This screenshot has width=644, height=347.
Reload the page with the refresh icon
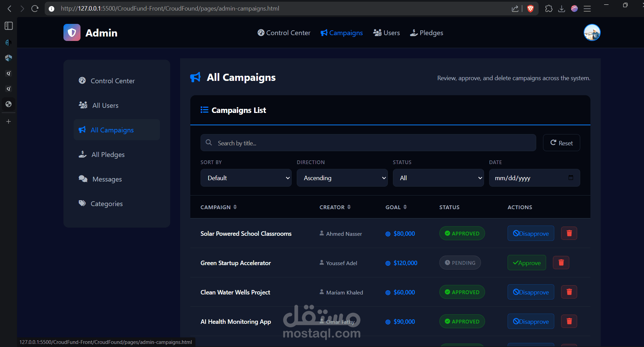35,9
